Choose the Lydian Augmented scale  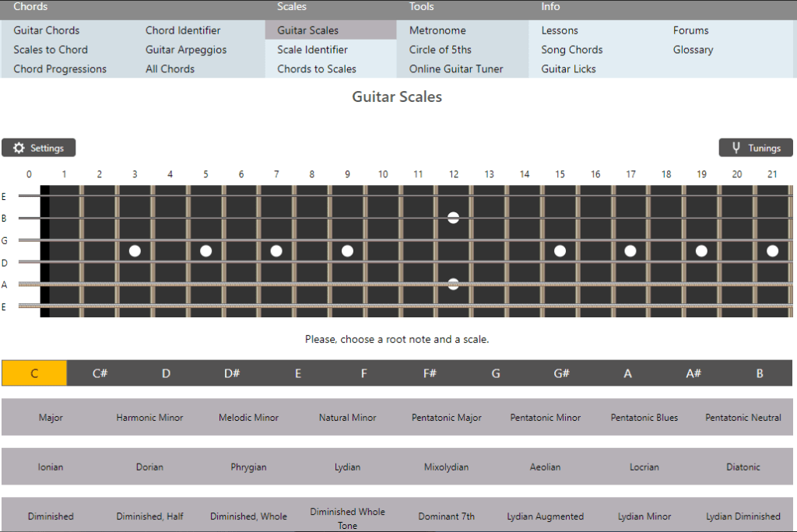[x=545, y=516]
